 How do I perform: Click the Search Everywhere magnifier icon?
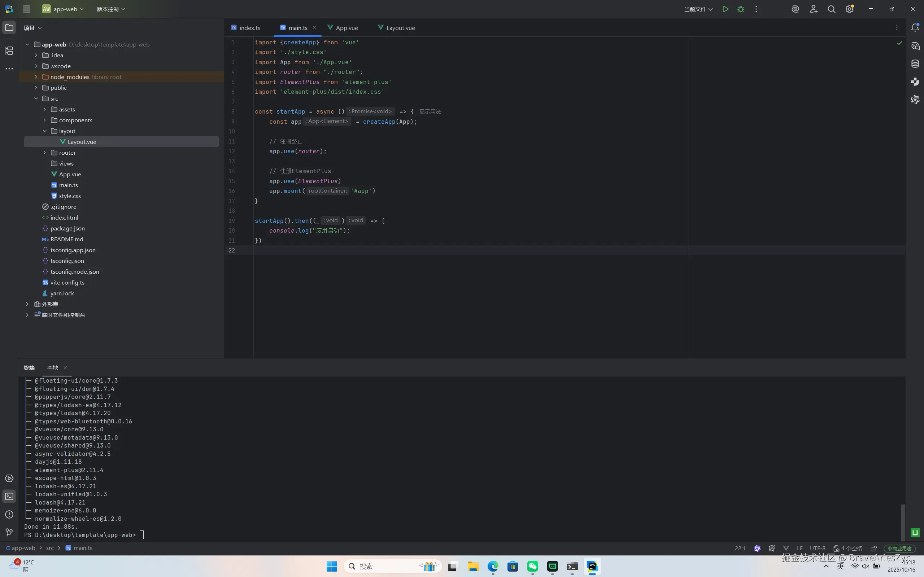click(x=831, y=9)
